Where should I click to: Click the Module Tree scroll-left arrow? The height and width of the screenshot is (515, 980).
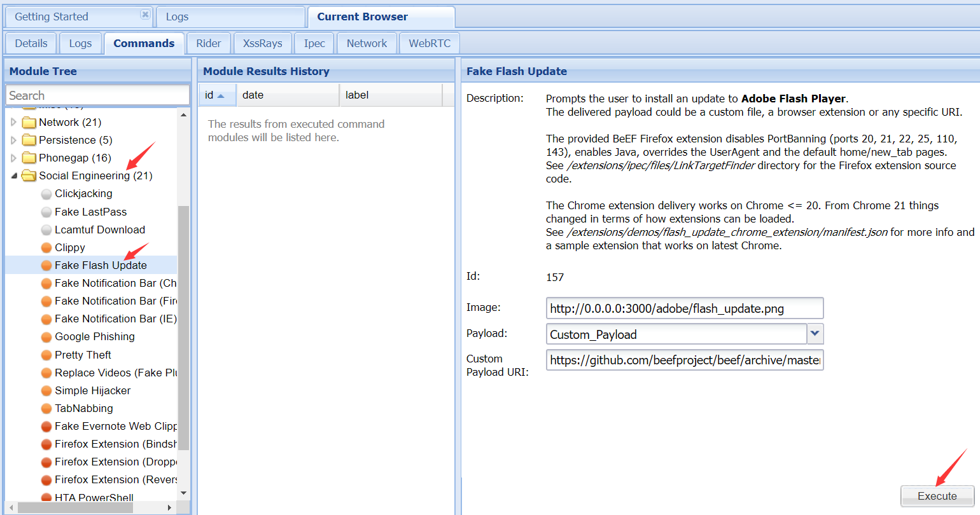pos(11,507)
